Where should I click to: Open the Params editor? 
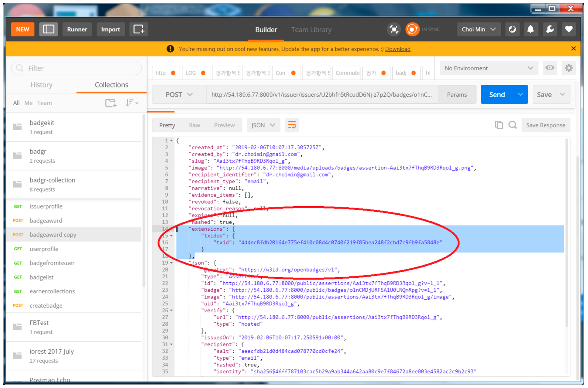(457, 94)
